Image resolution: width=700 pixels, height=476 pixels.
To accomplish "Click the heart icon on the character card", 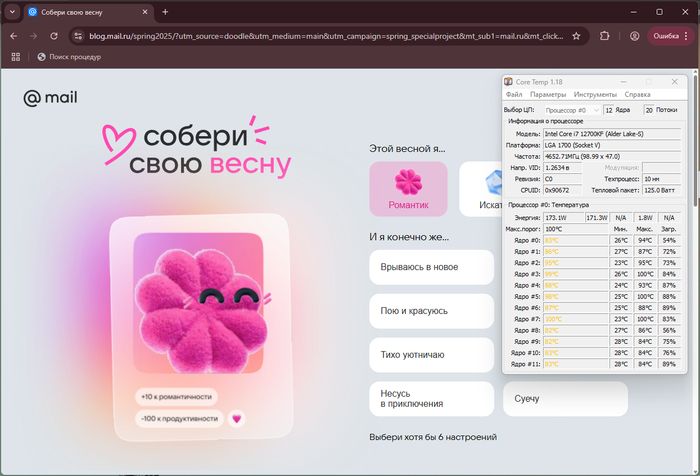I will click(237, 419).
